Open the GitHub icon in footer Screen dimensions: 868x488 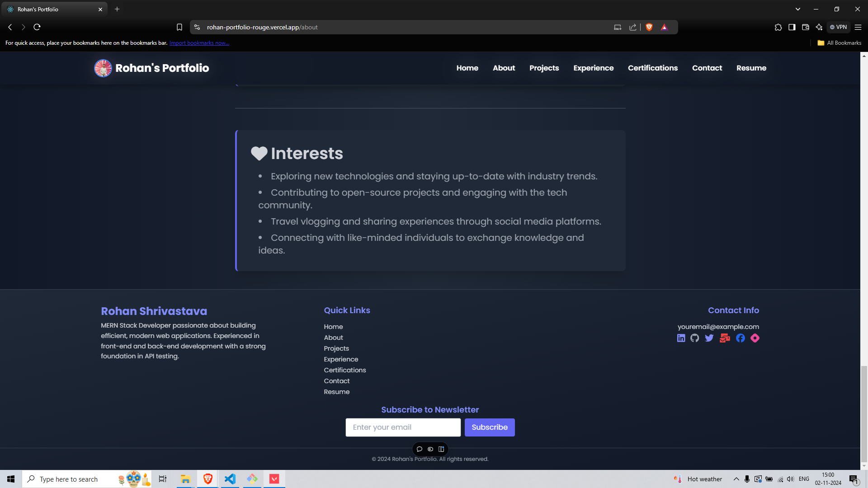[x=695, y=338]
